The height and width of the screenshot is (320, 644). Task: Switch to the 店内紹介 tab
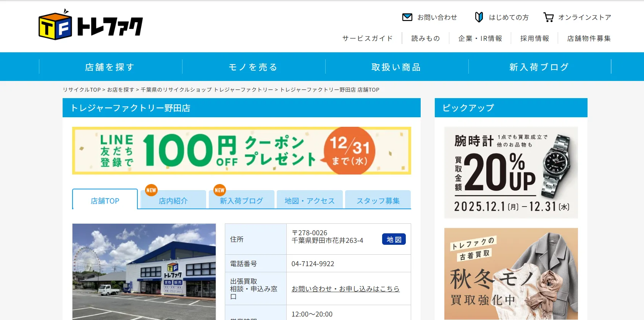click(173, 200)
